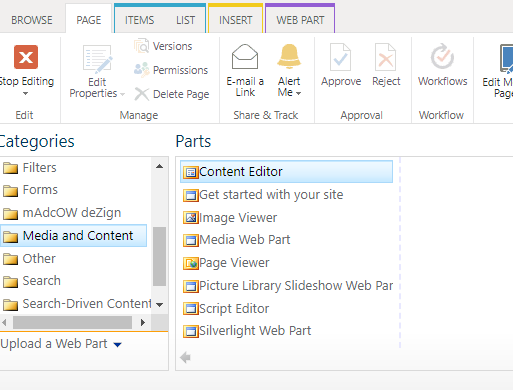
Task: Click the Reject page icon
Action: 385,57
